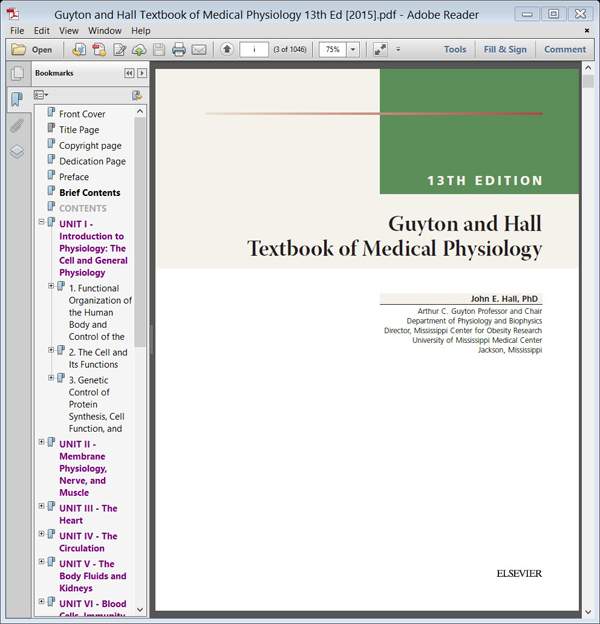Click document scrollbar down arrow
The height and width of the screenshot is (624, 600).
pyautogui.click(x=588, y=612)
